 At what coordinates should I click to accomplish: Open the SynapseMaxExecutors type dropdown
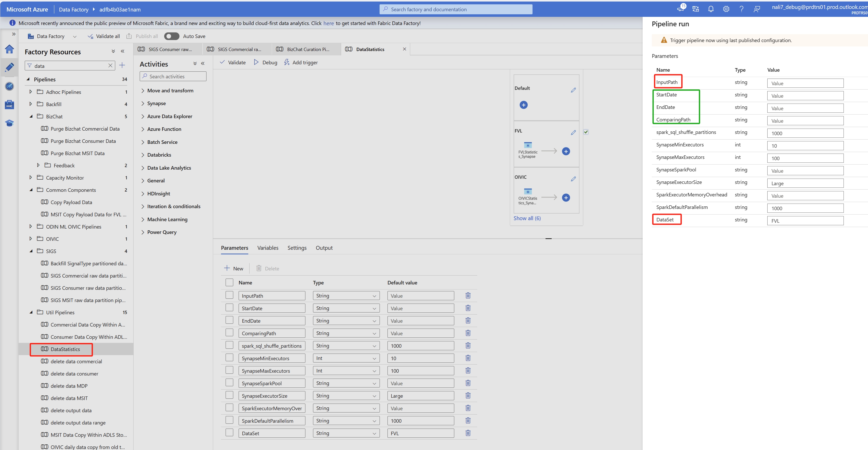coord(346,370)
